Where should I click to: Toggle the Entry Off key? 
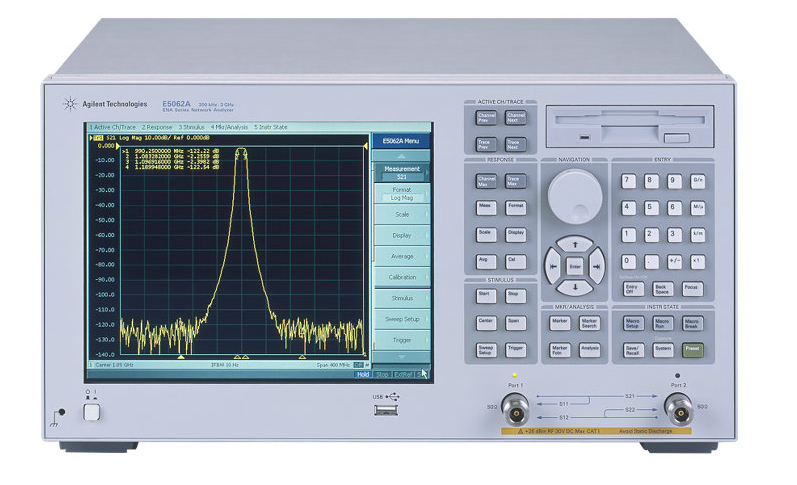click(x=631, y=288)
